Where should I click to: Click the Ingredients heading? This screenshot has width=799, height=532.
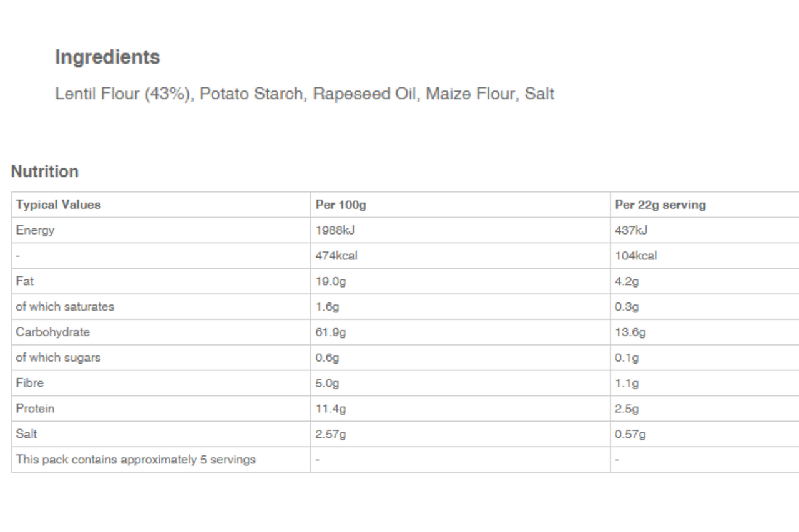107,57
